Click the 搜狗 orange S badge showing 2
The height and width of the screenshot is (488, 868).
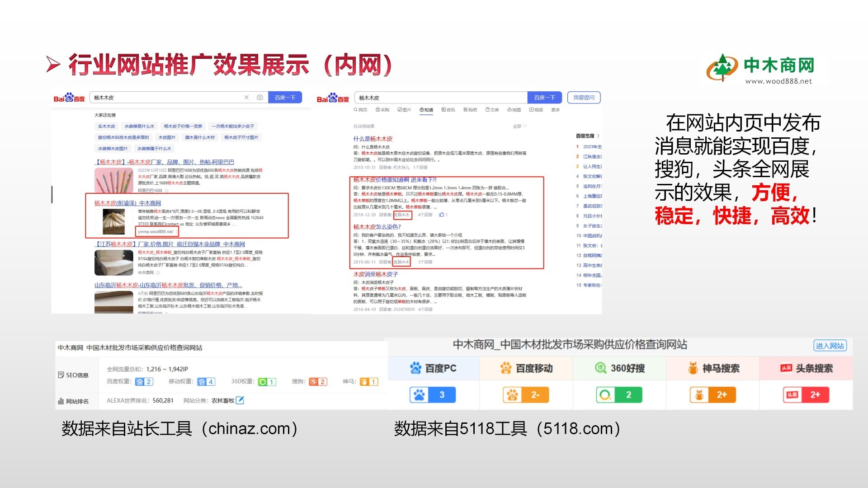(x=318, y=382)
